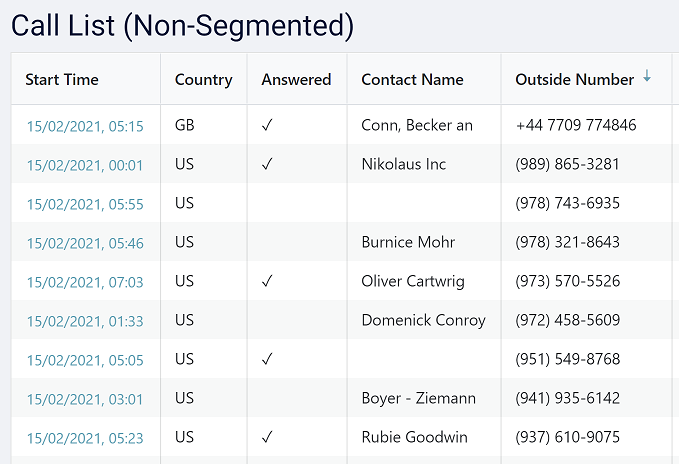Open call from 15/02/2021, 05:46
Image resolution: width=679 pixels, height=464 pixels.
coord(85,243)
